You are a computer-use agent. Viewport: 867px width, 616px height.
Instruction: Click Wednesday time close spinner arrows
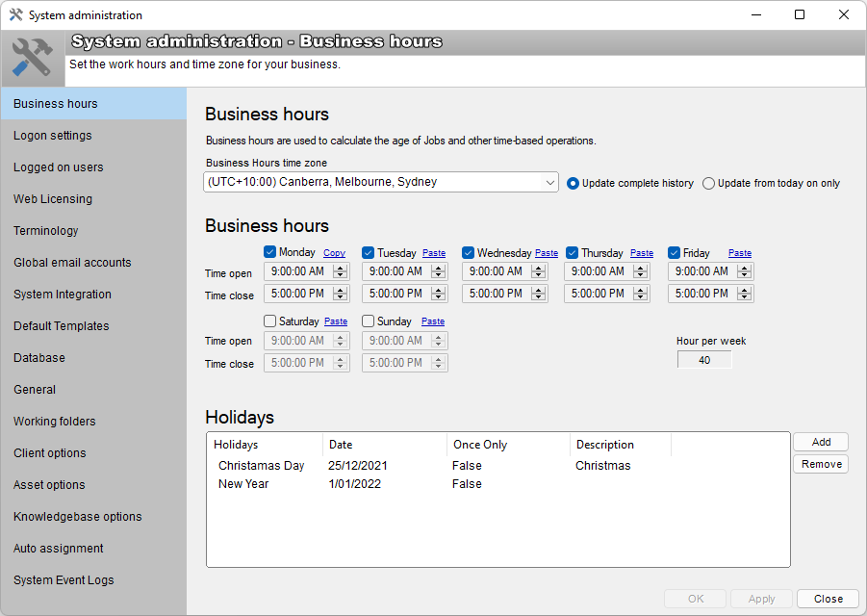(x=539, y=294)
